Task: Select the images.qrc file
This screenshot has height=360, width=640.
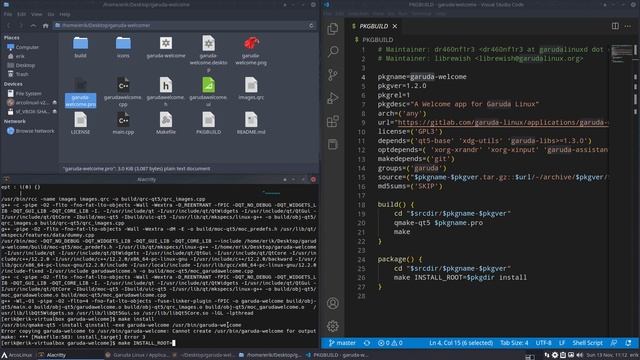Action: (251, 89)
